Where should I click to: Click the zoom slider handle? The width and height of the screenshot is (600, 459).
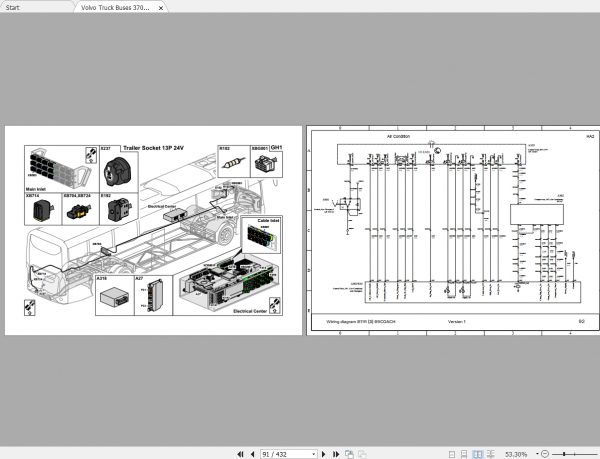[x=564, y=454]
